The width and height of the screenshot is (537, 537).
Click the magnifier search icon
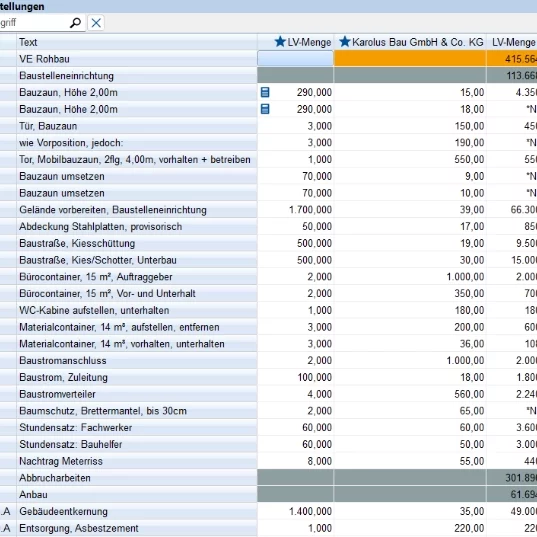[75, 23]
